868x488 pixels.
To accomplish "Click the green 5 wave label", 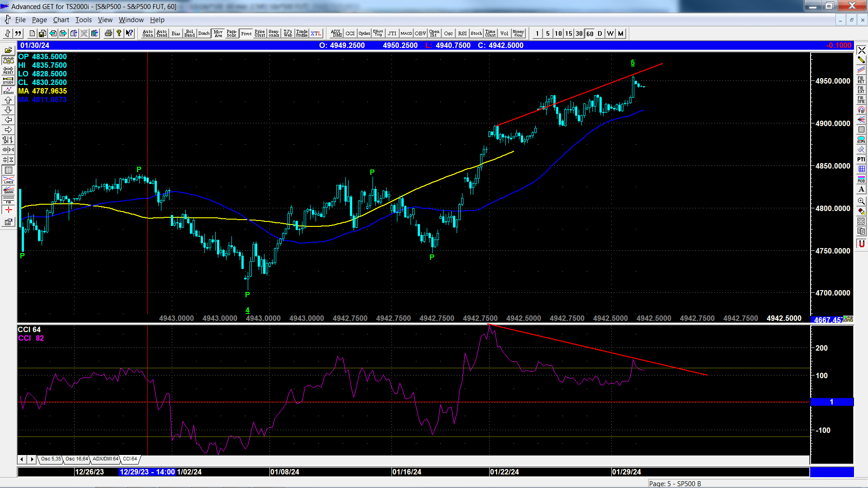I will tap(633, 63).
